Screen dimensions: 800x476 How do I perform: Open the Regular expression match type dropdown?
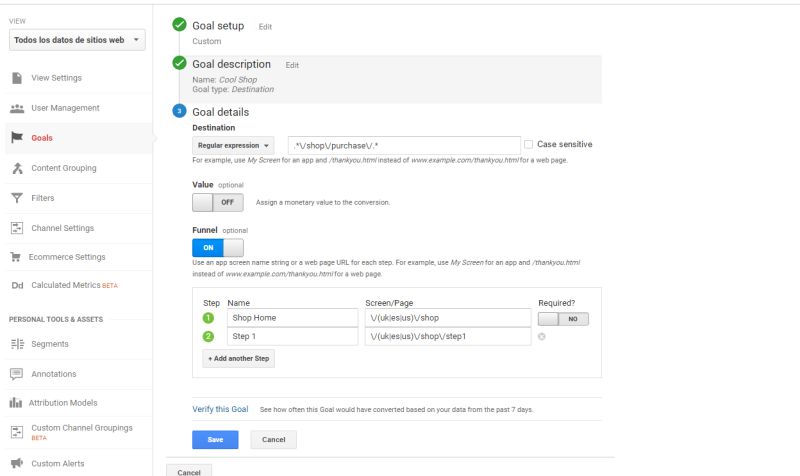[x=233, y=145]
